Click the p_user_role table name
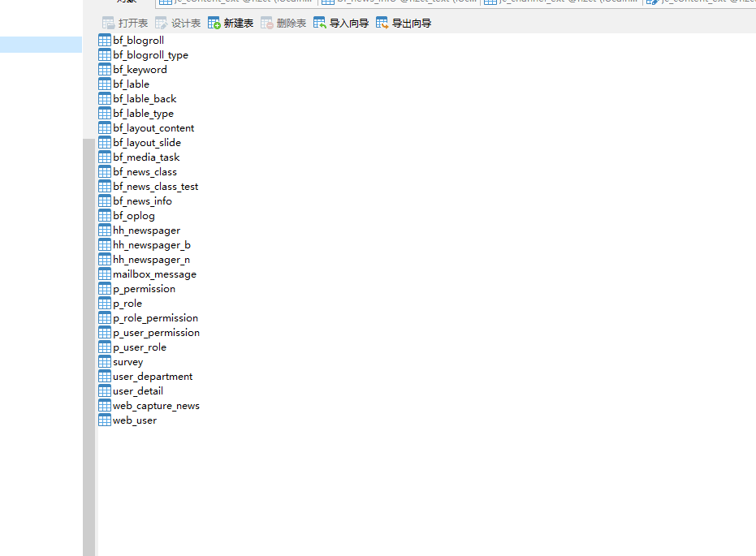The width and height of the screenshot is (756, 556). 140,347
